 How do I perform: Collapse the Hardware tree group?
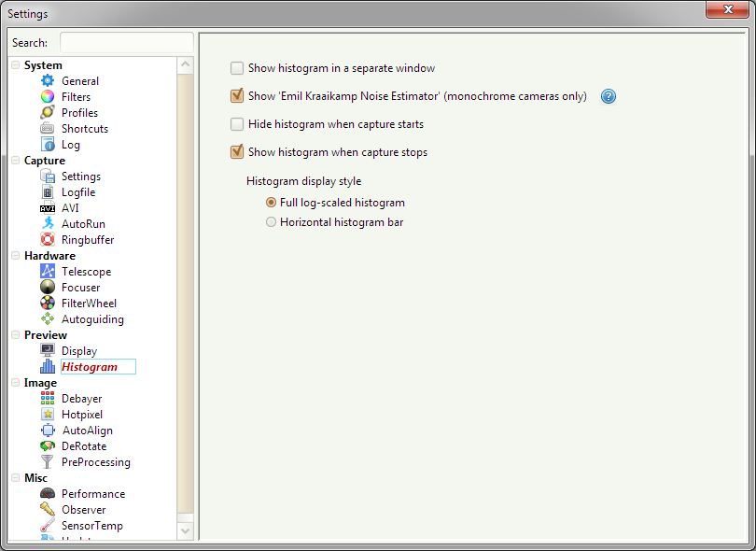[16, 256]
